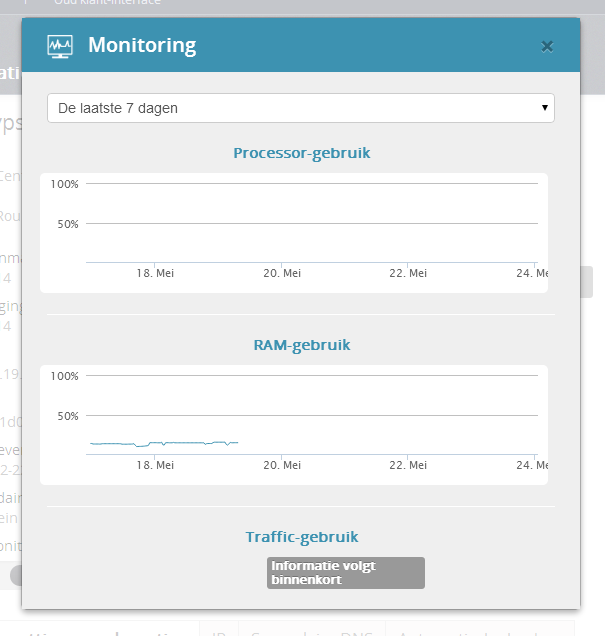Click the arrow of the period dropdown
The width and height of the screenshot is (605, 636).
coord(544,108)
